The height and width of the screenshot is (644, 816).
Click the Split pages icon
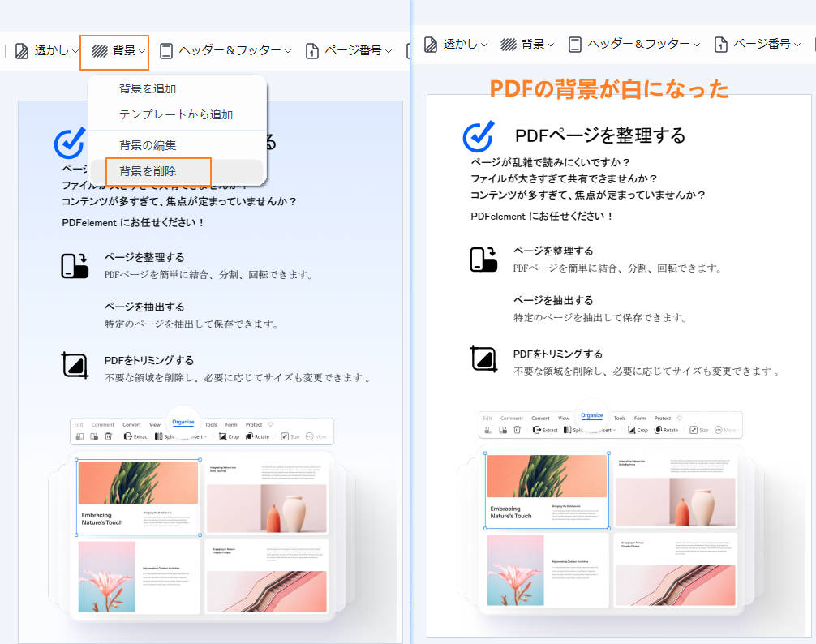[x=158, y=436]
